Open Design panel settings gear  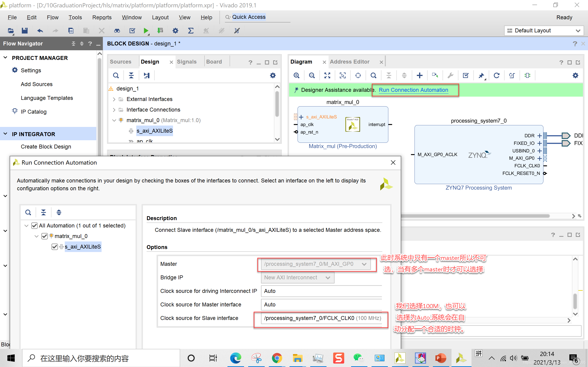[273, 76]
